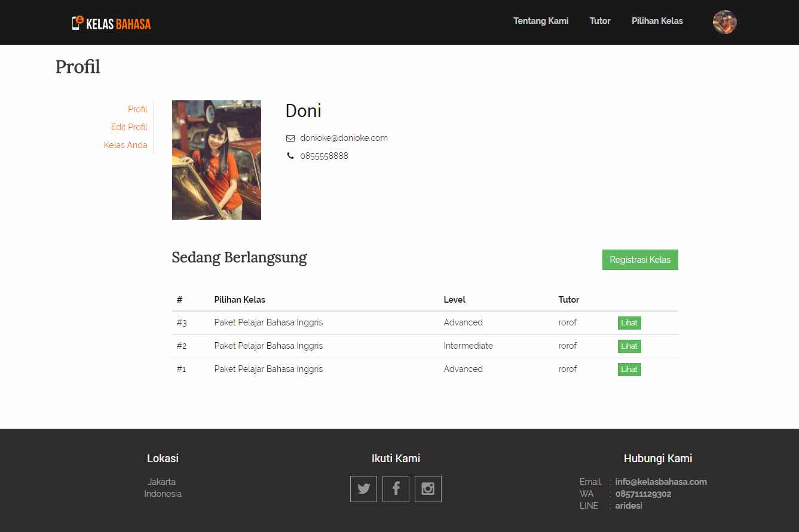Click the Pilihan Kelas column header
This screenshot has height=532, width=799.
pyautogui.click(x=240, y=300)
